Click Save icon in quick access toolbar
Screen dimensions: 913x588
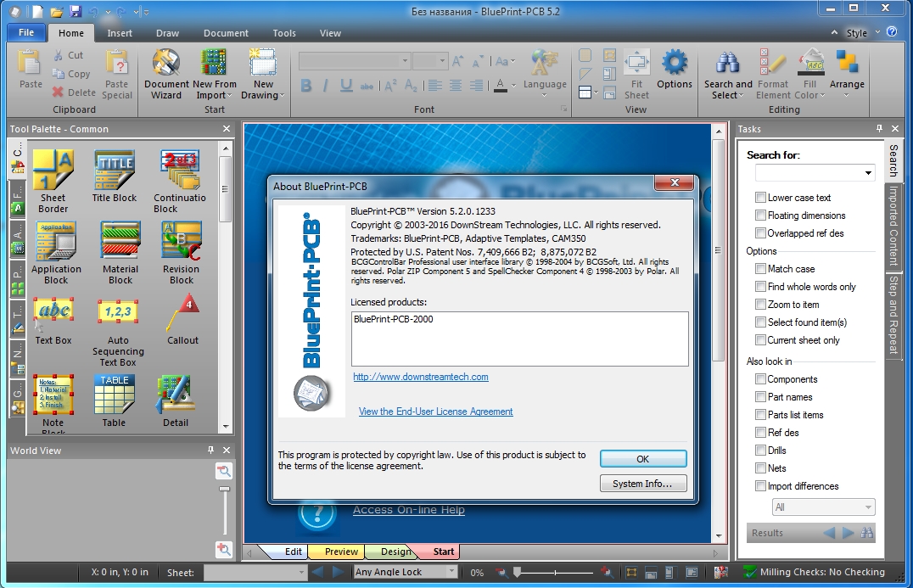tap(76, 11)
